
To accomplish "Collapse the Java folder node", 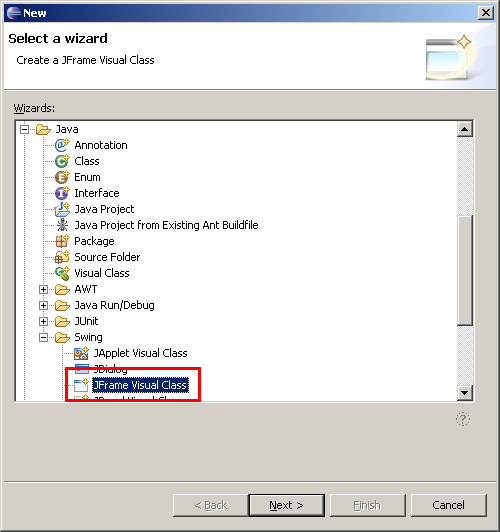I will point(24,129).
